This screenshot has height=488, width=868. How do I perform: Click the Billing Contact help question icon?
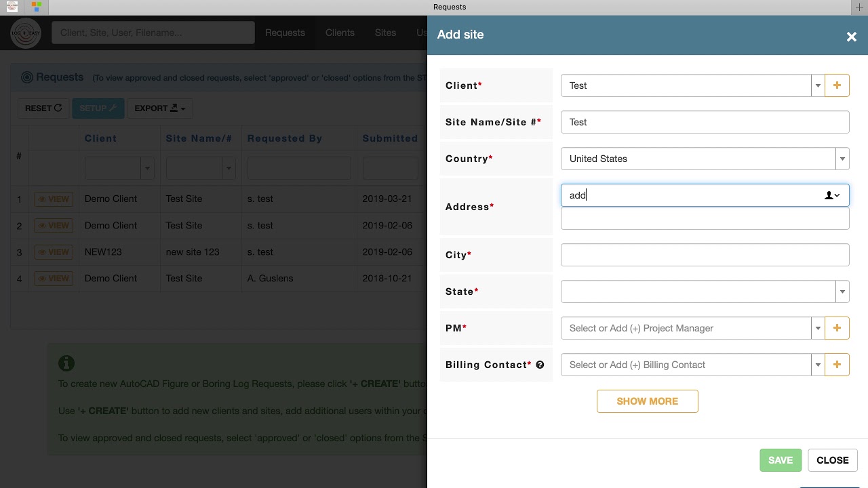pos(540,365)
